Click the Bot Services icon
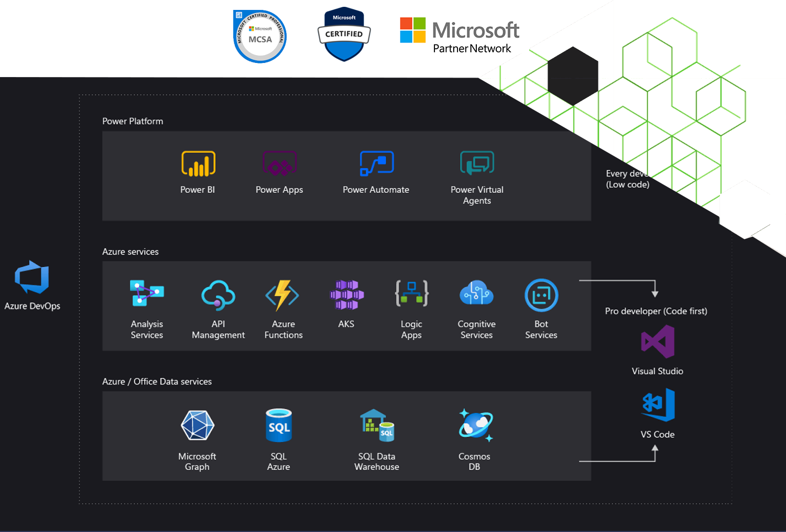The image size is (786, 532). pos(541,295)
